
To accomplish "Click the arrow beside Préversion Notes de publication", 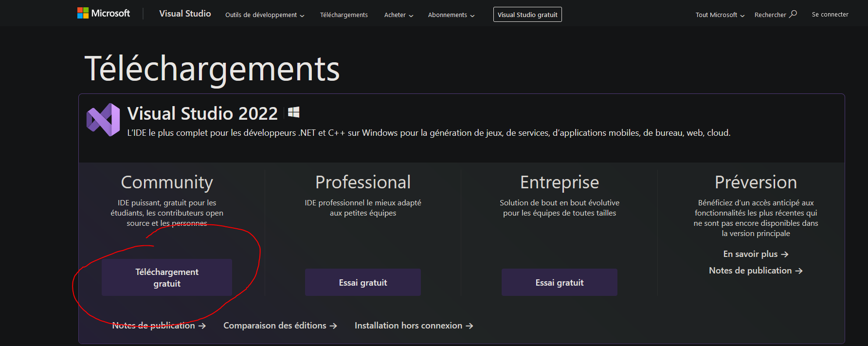I will pos(798,271).
